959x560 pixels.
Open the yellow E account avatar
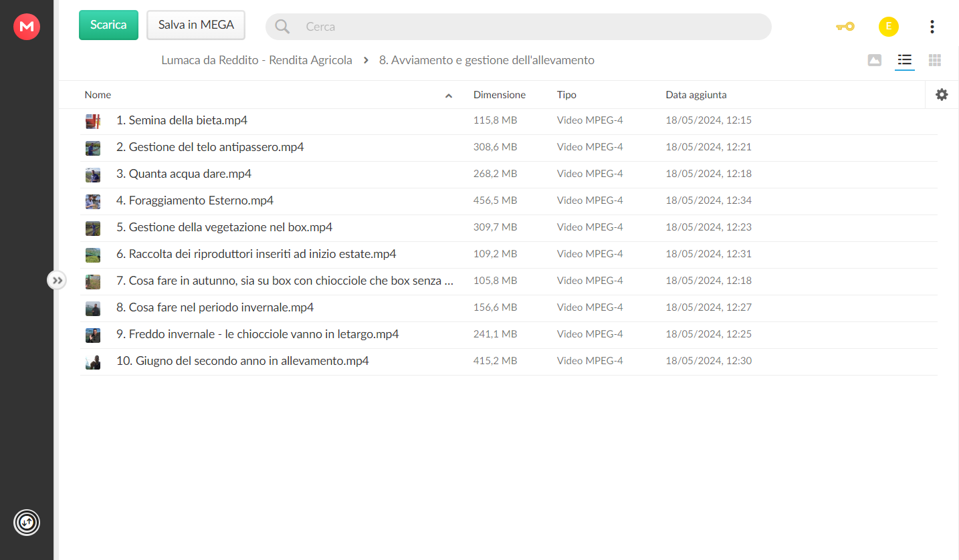(x=888, y=27)
